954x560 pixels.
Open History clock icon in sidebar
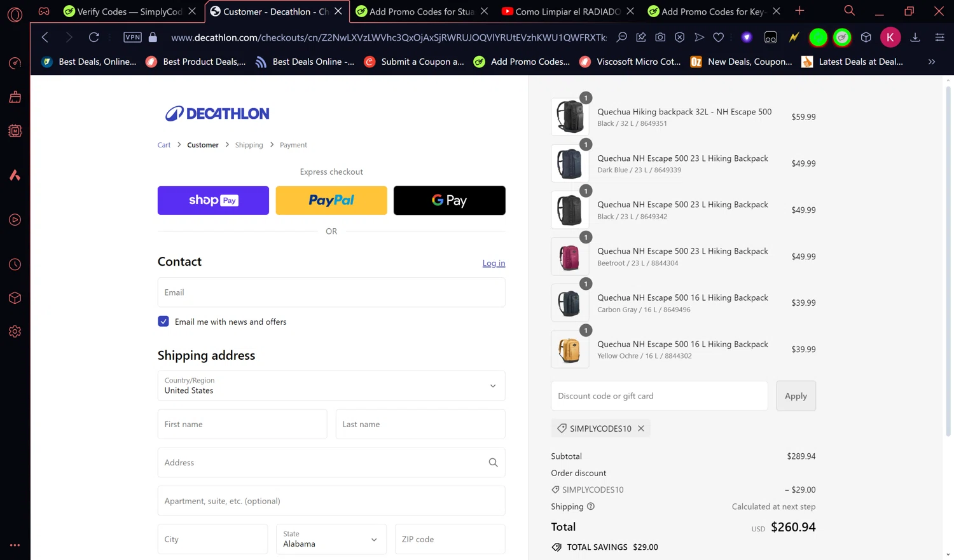(15, 264)
